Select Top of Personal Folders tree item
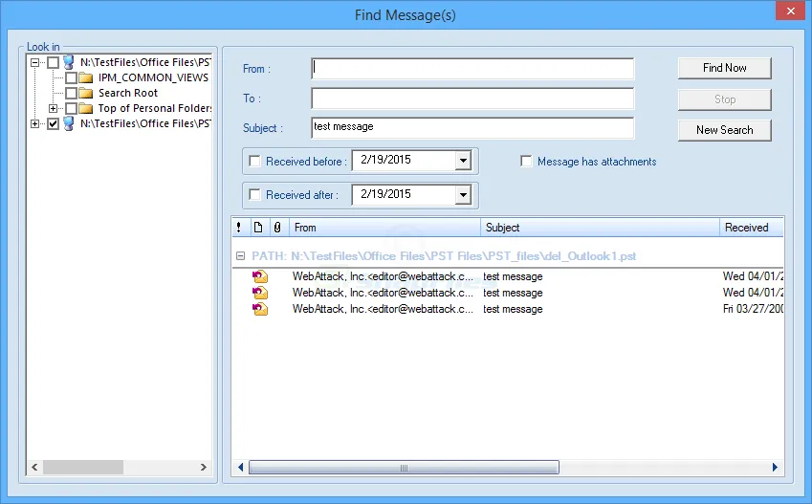The width and height of the screenshot is (812, 504). (154, 108)
